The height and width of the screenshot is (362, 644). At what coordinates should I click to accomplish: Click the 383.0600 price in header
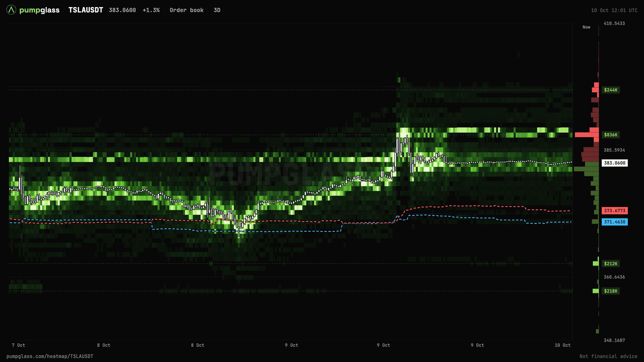pyautogui.click(x=122, y=10)
